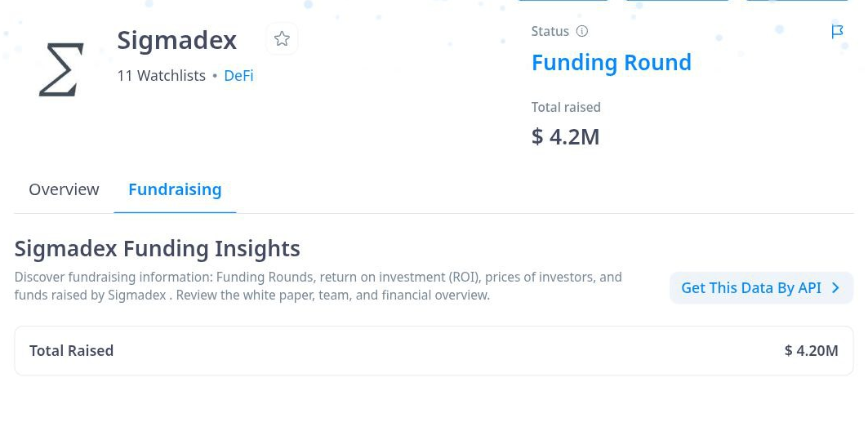Screen dimensions: 868x431
Task: Click the Total raised label under status
Action: [x=566, y=107]
